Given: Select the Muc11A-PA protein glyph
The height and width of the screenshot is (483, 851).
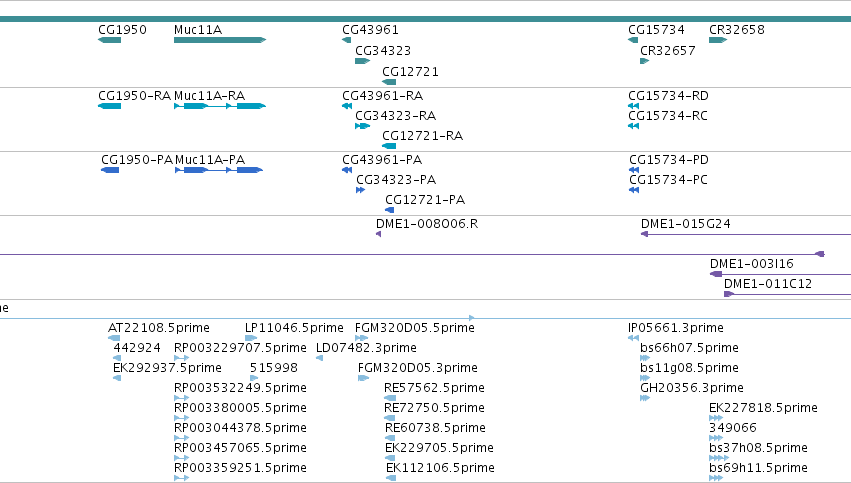Looking at the screenshot, I should pos(219,170).
